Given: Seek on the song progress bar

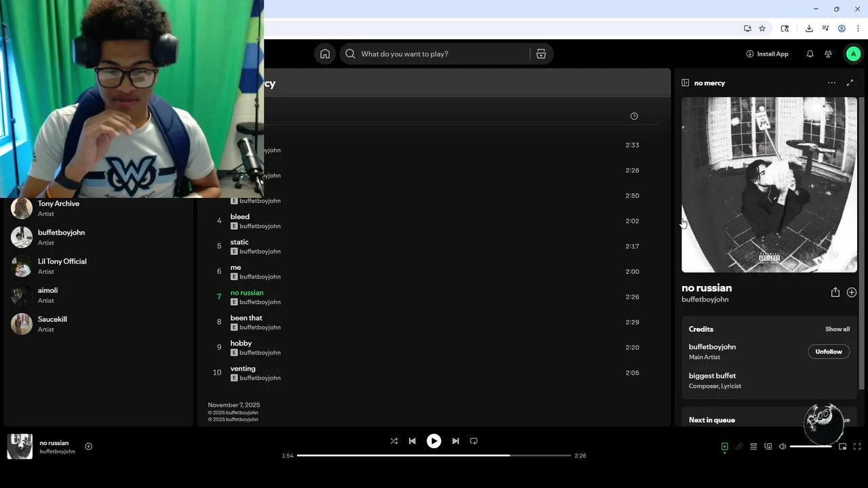Looking at the screenshot, I should click(x=434, y=455).
